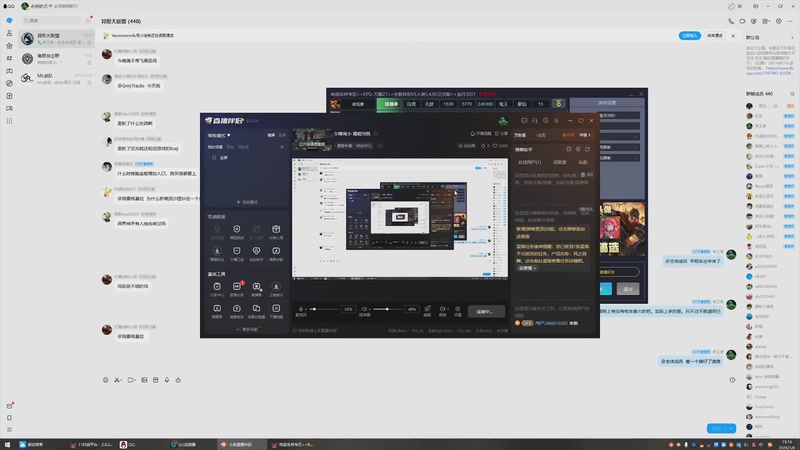800x450 pixels.
Task: Open the group apps dropdown in the chat header
Action: (766, 21)
